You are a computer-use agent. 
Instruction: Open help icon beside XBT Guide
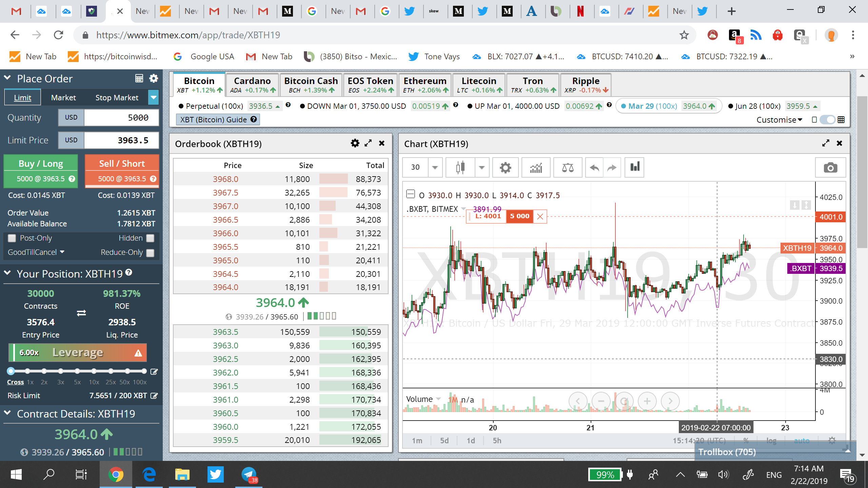coord(254,119)
